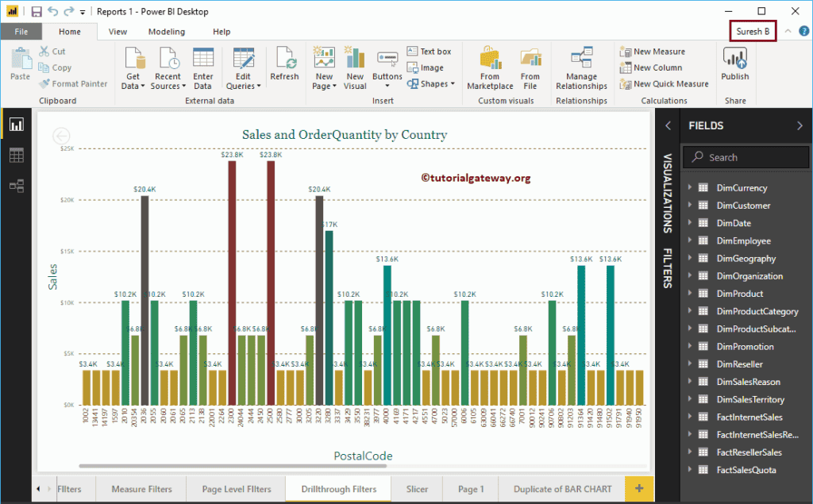Switch to Data view in left sidebar
The width and height of the screenshot is (813, 504).
[x=16, y=156]
